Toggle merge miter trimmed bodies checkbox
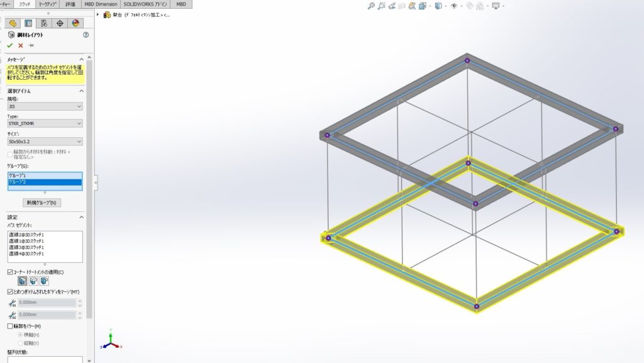 10,292
